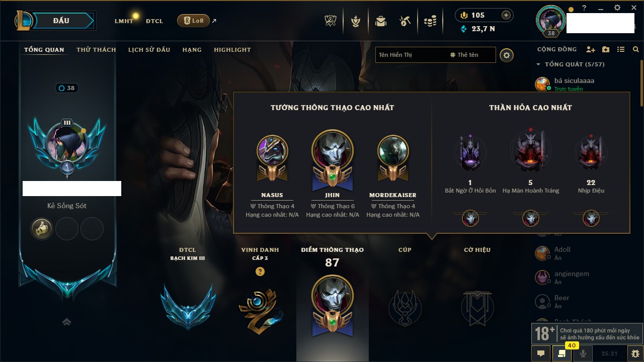This screenshot has height=362, width=644.
Task: Collapse the TỔNG QUÁT friends group
Action: point(539,64)
